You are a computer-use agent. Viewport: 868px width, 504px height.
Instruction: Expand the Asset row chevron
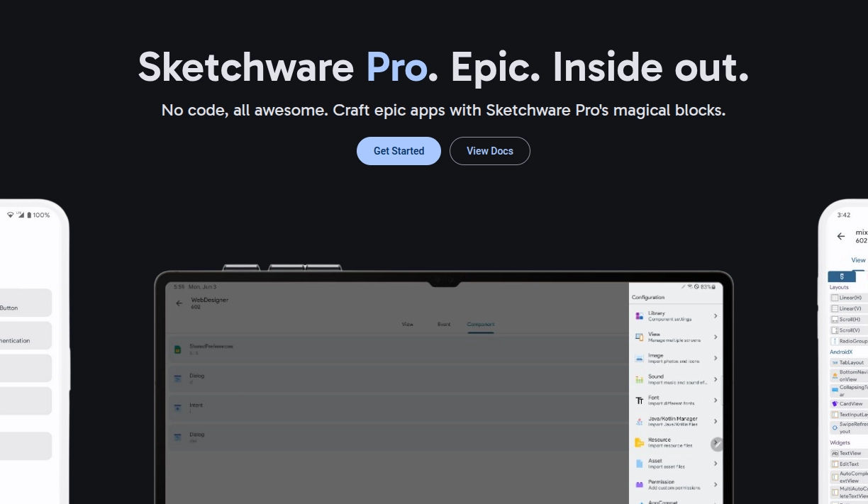click(x=715, y=464)
